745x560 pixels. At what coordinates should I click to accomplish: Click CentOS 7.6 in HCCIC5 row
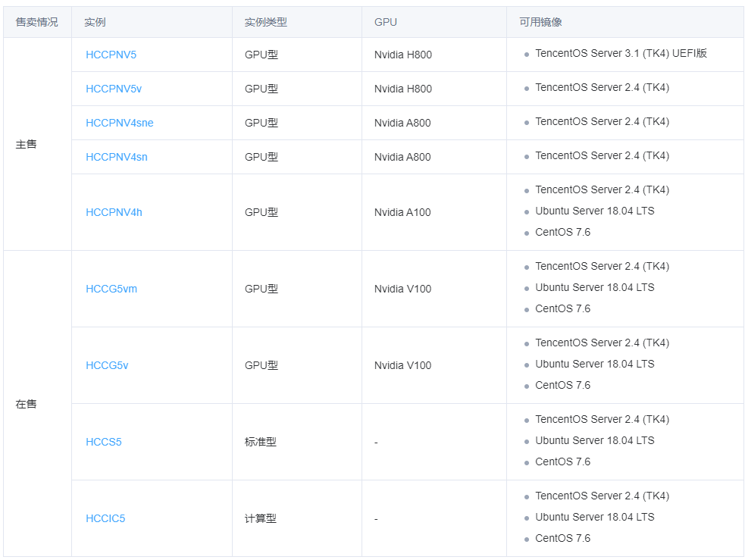pos(562,538)
